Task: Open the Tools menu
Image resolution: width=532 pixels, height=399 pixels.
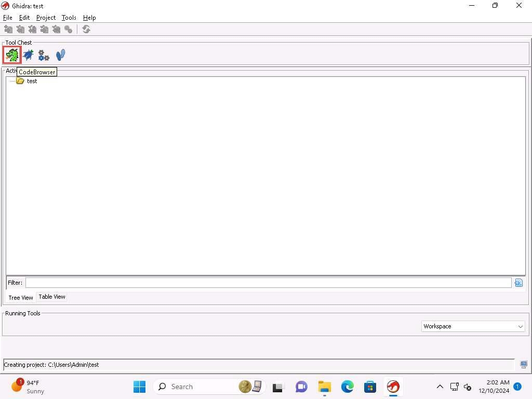Action: coord(69,18)
